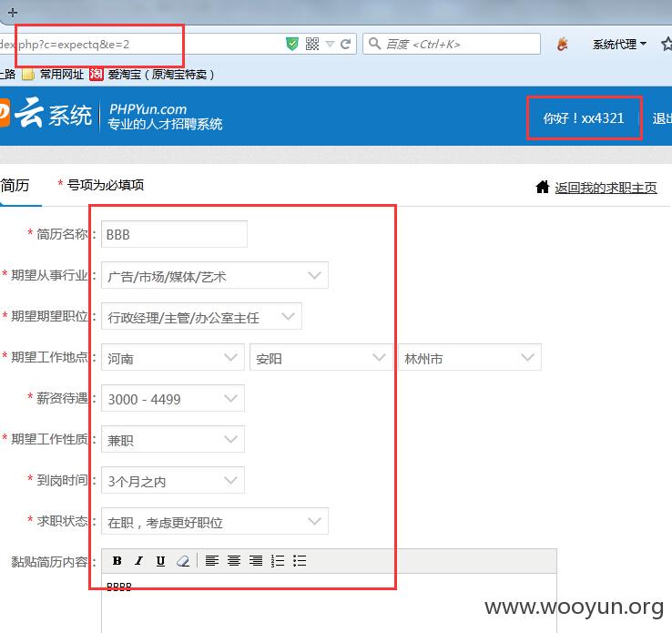The height and width of the screenshot is (633, 672).
Task: Expand the 期望职位 dropdown showing 行政经理
Action: 201,316
